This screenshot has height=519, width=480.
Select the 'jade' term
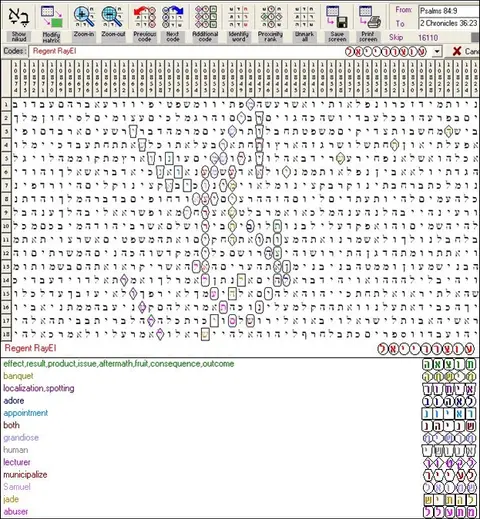click(11, 499)
